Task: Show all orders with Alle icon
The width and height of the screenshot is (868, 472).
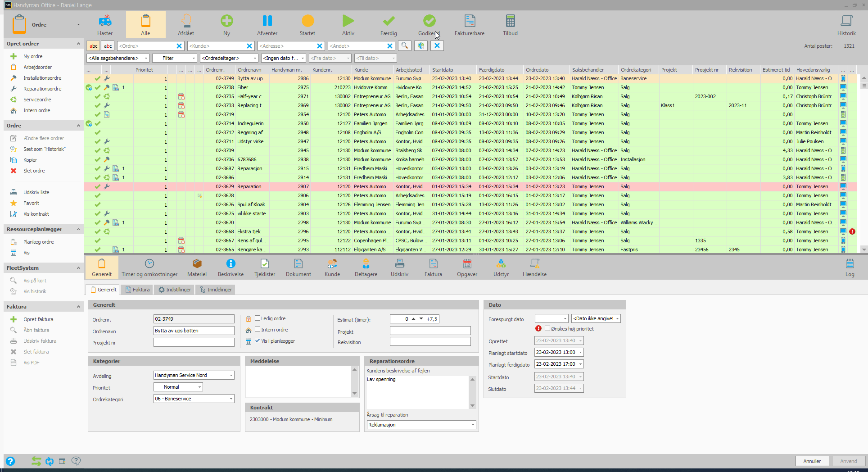Action: [145, 25]
